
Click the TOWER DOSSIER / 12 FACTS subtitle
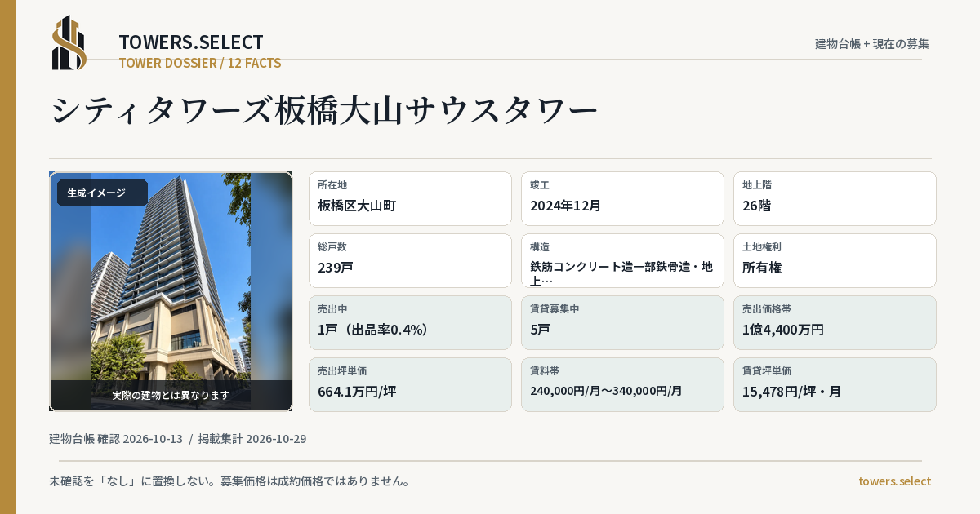pos(200,63)
